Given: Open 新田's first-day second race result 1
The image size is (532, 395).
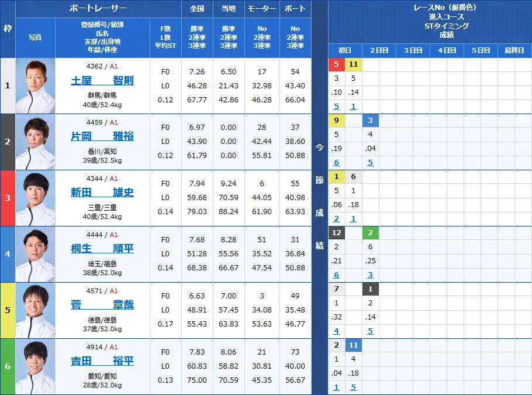Looking at the screenshot, I should point(353,219).
